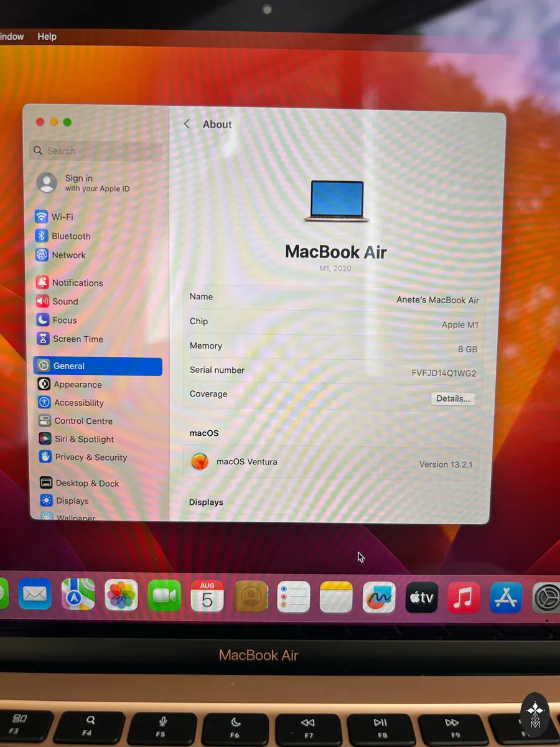560x747 pixels.
Task: Click the Search field in sidebar
Action: (x=96, y=151)
